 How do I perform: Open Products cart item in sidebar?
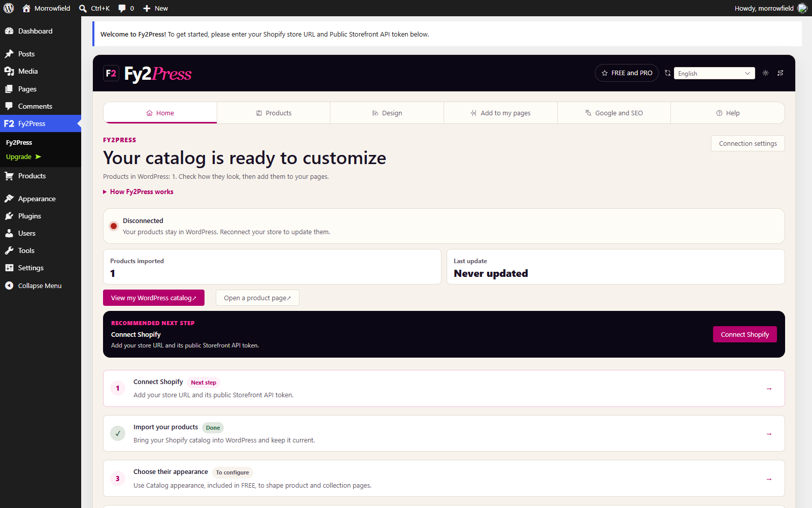coord(41,176)
